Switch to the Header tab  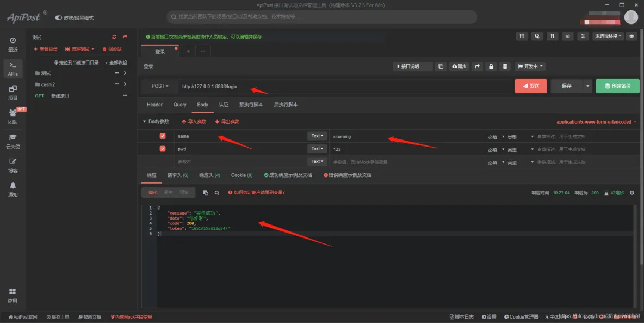click(x=155, y=105)
